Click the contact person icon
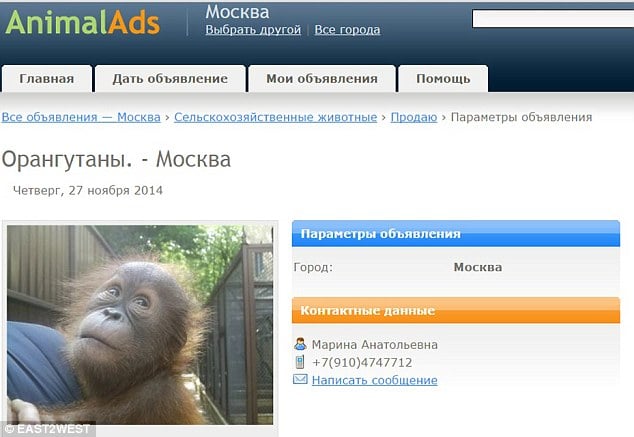This screenshot has height=437, width=634. click(300, 344)
